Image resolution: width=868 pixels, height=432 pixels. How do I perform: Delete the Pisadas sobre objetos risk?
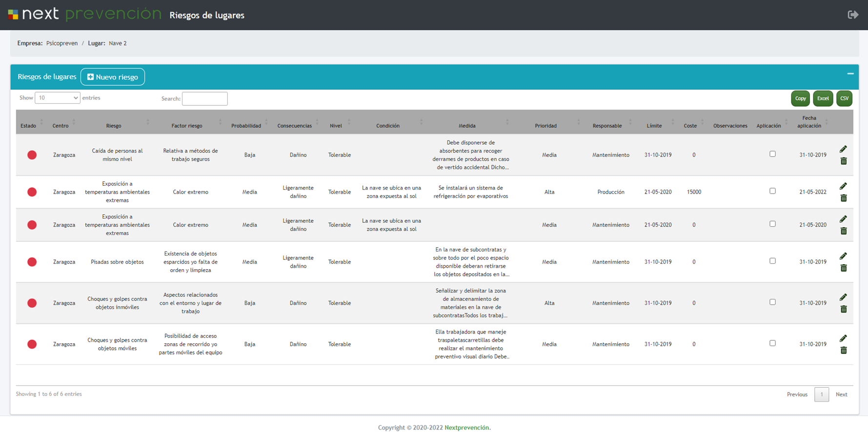[844, 268]
